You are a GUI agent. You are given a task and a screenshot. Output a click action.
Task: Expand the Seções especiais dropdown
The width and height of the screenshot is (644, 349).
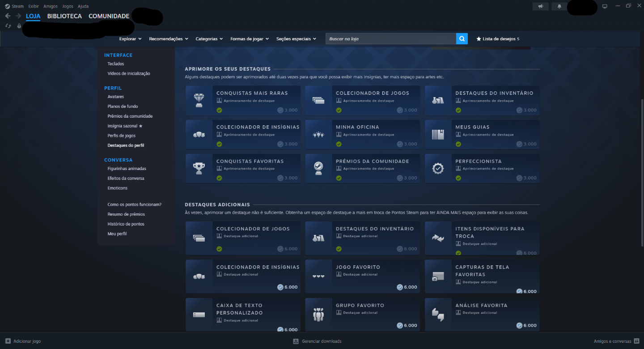(296, 39)
